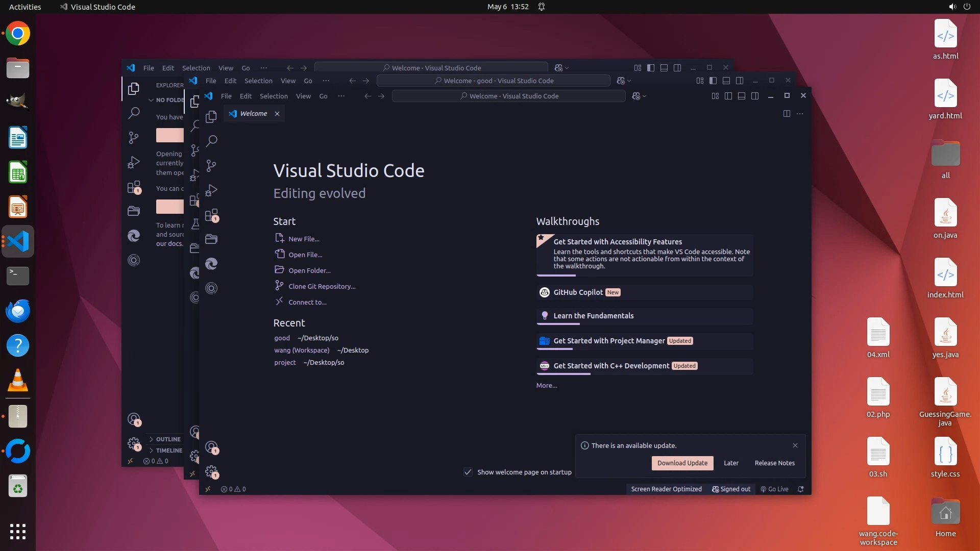Screen dimensions: 980x551
Task: Open Run and Debug view
Action: 211,190
